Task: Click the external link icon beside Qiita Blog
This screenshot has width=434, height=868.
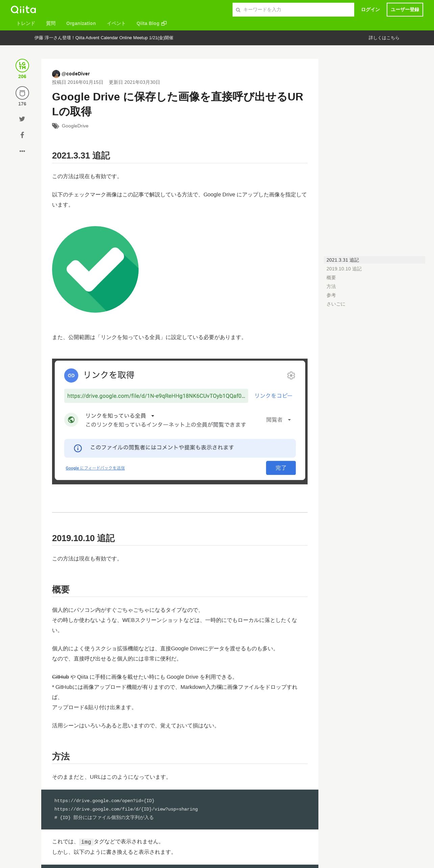Action: click(164, 23)
